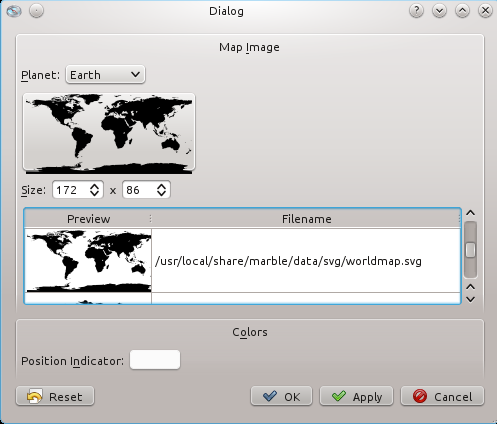Click the Reset button
This screenshot has height=424, width=497.
pyautogui.click(x=55, y=396)
